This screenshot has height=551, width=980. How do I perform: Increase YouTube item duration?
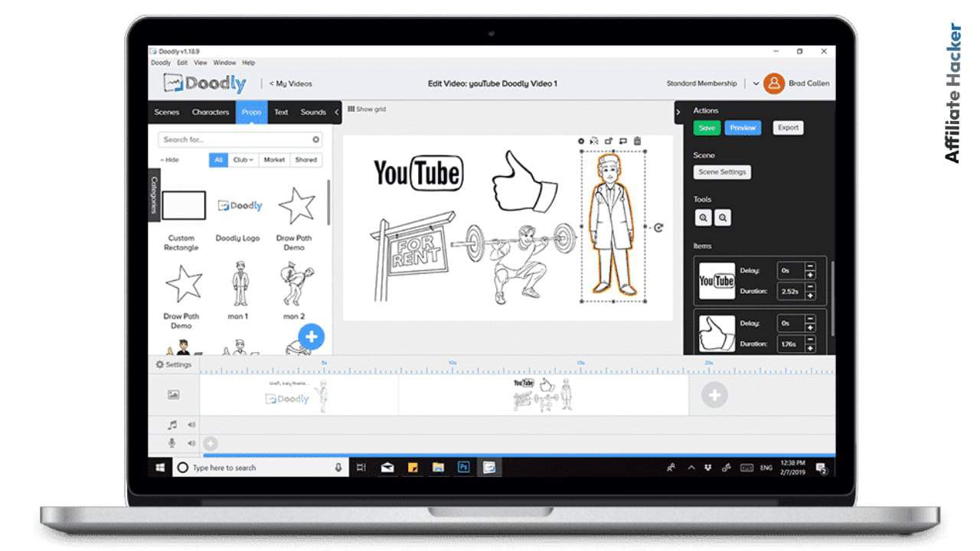click(810, 295)
